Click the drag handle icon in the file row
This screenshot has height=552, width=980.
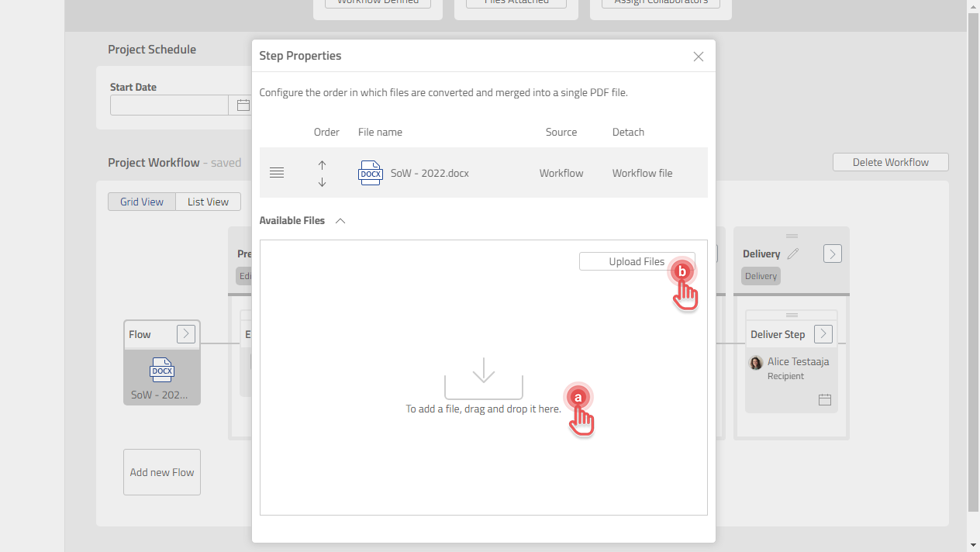pos(277,172)
